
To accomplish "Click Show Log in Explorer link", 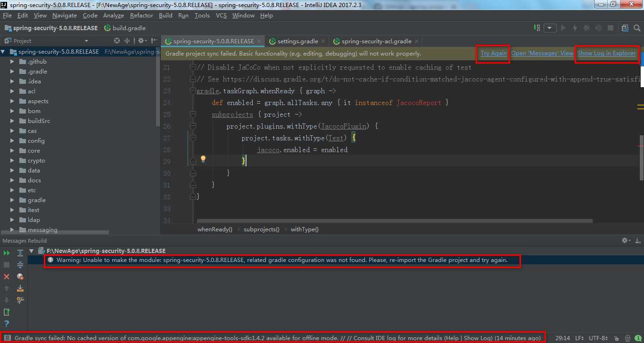I will point(607,53).
